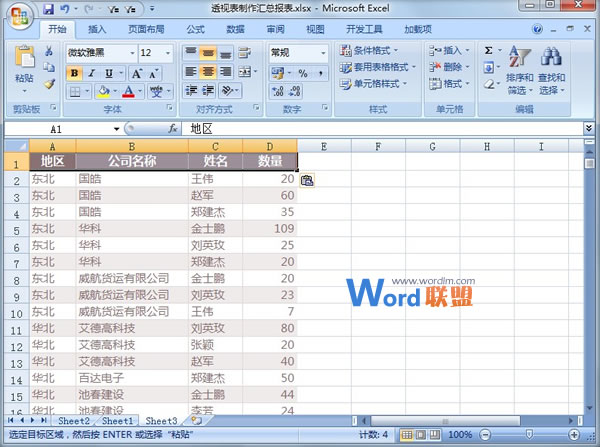Screen dimensions: 600x447
Task: Align text to the right
Action: pos(226,72)
